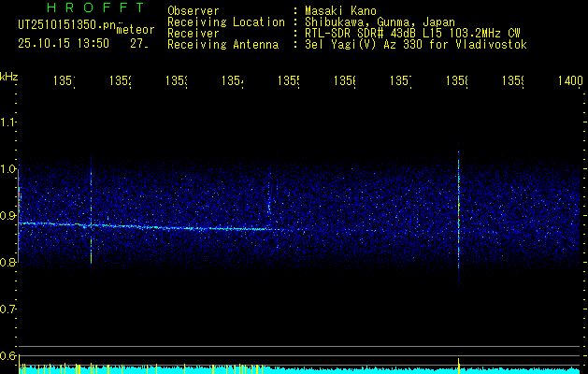Select '3el Yagi(V) Az 330 for Vladivostok' text

point(416,45)
